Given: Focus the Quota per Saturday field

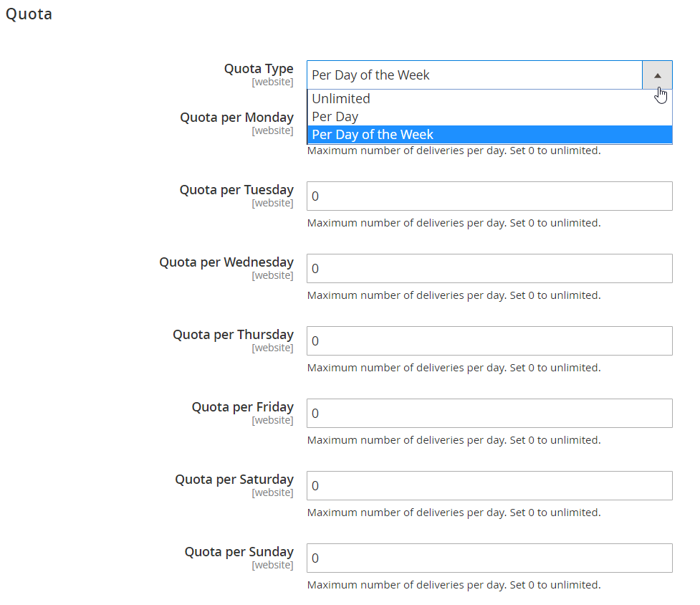Looking at the screenshot, I should coord(489,485).
